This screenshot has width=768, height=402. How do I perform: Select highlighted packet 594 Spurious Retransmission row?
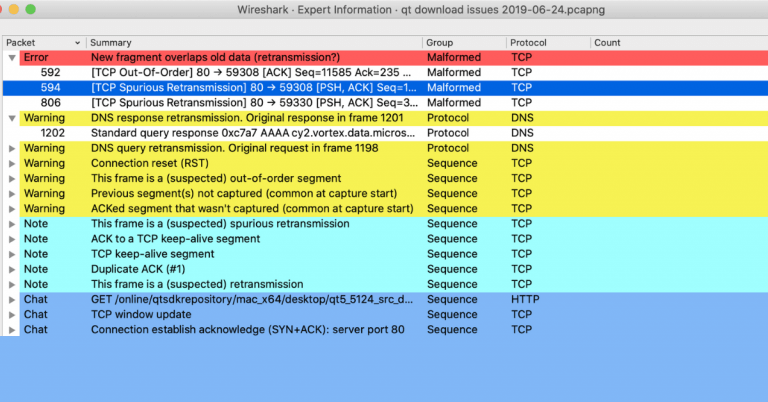[250, 88]
